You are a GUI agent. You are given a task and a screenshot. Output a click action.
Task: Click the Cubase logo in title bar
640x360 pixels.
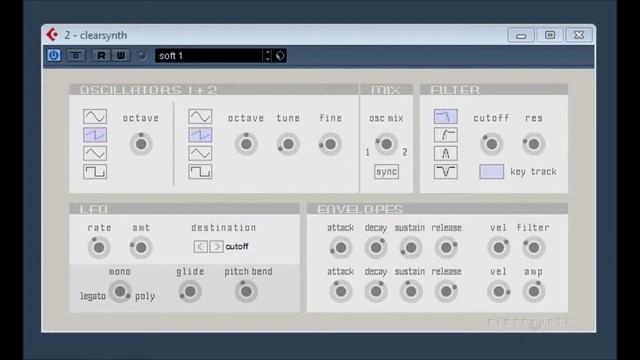pos(52,35)
